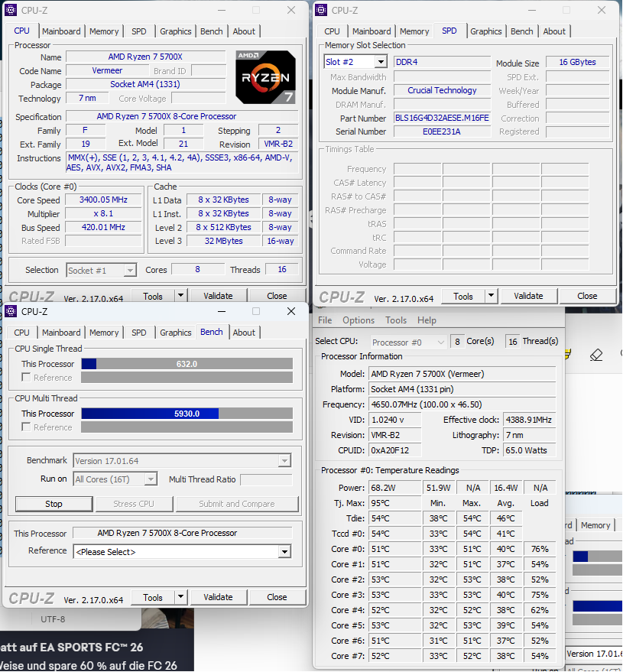623x672 pixels.
Task: Select SPD tab in Bench window
Action: click(x=139, y=333)
